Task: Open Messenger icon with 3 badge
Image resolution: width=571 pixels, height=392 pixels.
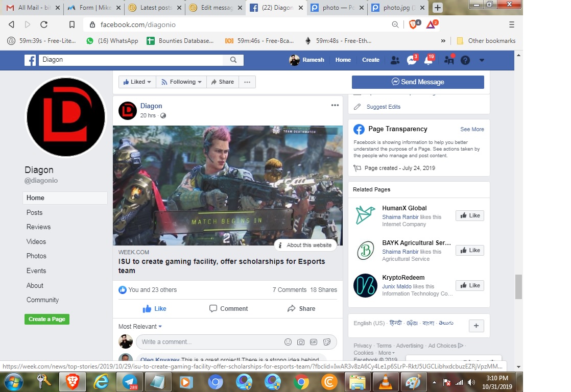Action: [412, 60]
